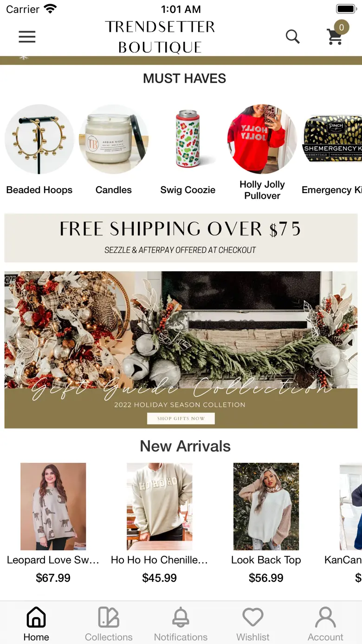View Leopard Love sweater product
The width and height of the screenshot is (362, 644).
(x=53, y=507)
